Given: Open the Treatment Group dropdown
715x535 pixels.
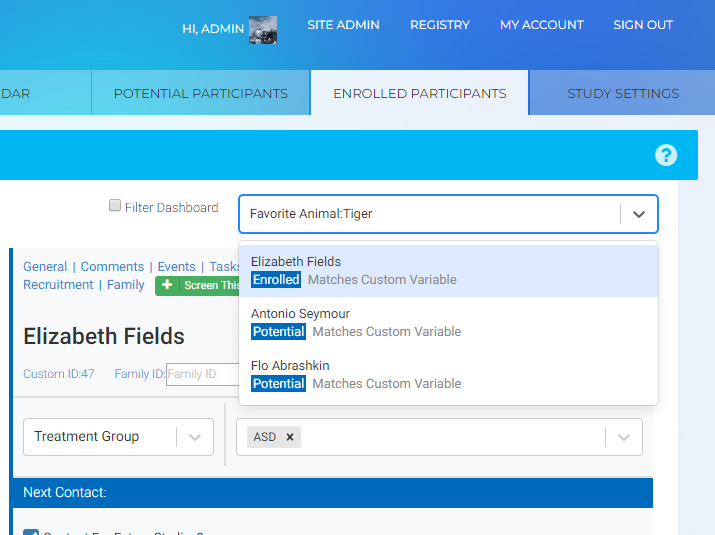Looking at the screenshot, I should [x=118, y=437].
